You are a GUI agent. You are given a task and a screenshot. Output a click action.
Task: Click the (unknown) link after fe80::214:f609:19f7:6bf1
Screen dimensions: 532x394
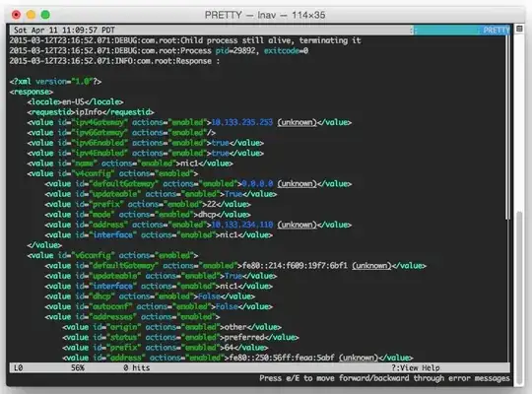[x=371, y=266]
